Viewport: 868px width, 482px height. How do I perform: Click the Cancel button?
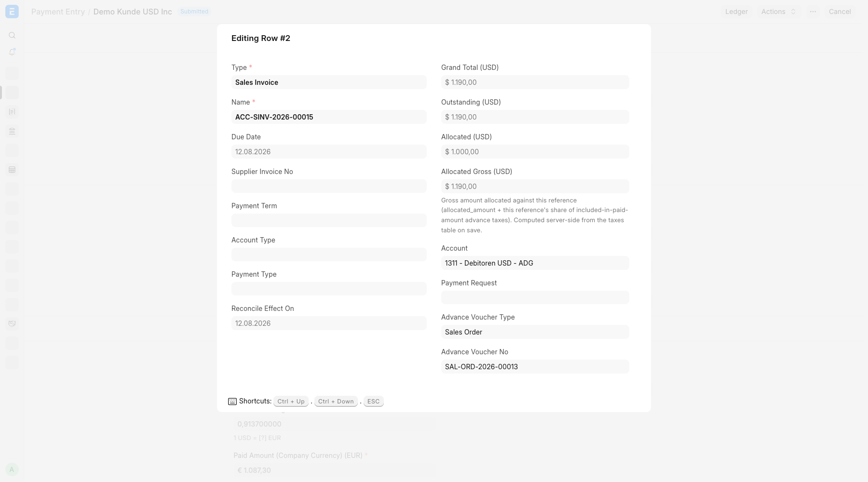(840, 12)
